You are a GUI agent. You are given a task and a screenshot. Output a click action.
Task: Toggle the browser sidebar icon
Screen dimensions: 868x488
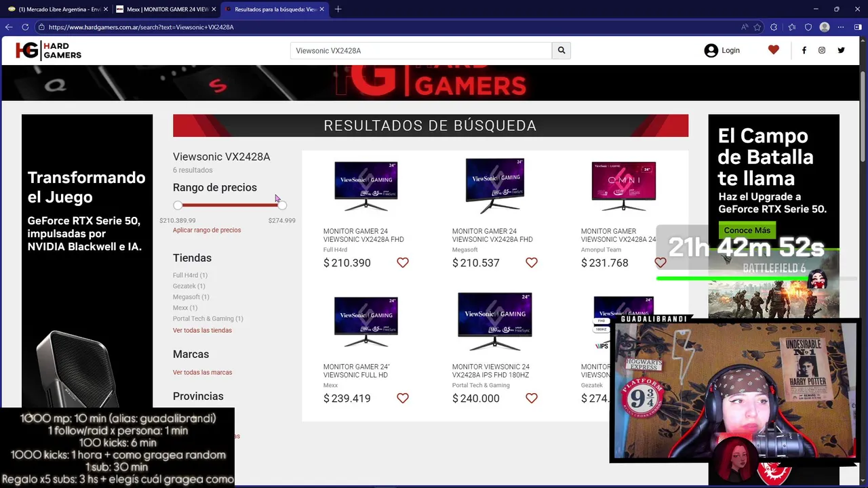coord(859,27)
